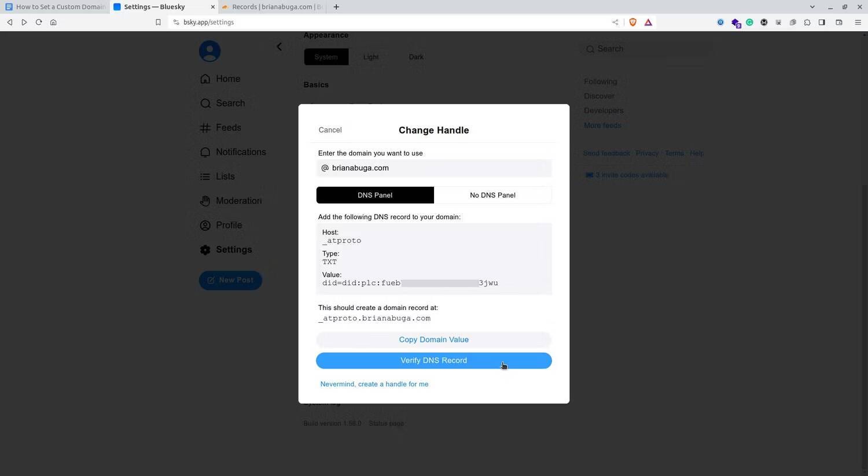Open the Extensions puzzle-piece menu
The width and height of the screenshot is (868, 476).
(x=807, y=22)
